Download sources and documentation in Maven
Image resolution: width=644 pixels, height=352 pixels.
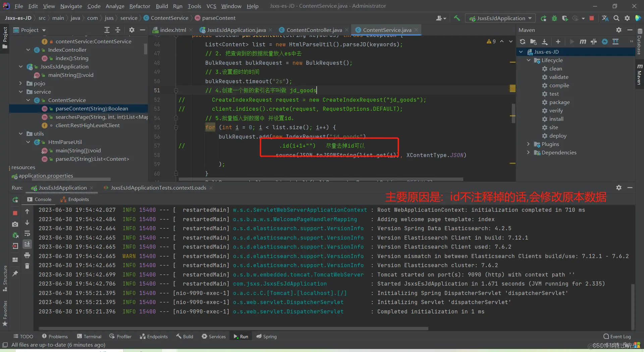point(545,42)
